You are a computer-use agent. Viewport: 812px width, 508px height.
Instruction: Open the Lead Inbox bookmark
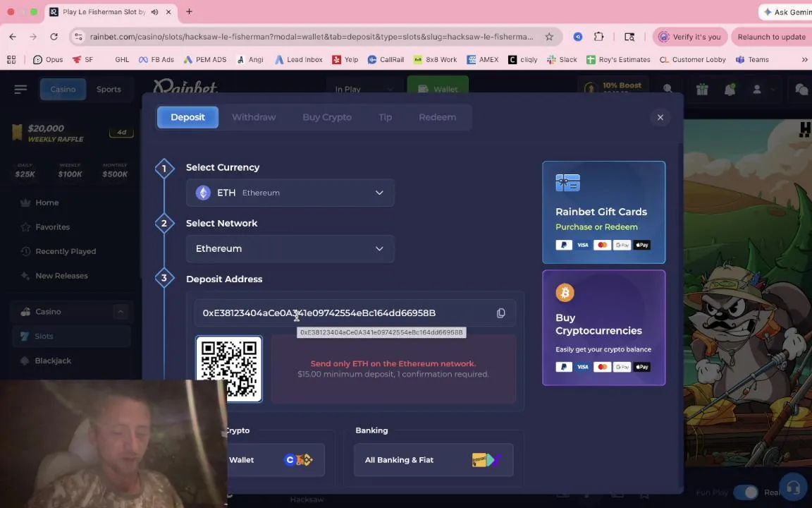tap(299, 59)
